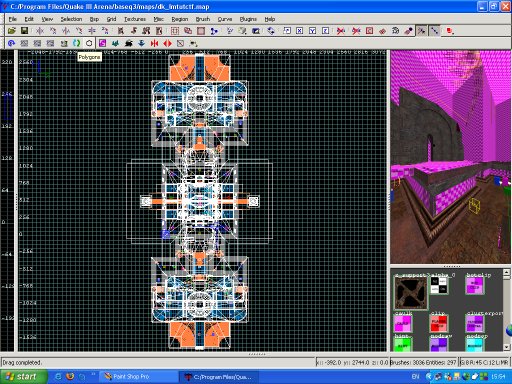Switch to Paint Shop Pro taskbar button
512x384 pixels.
click(x=139, y=377)
